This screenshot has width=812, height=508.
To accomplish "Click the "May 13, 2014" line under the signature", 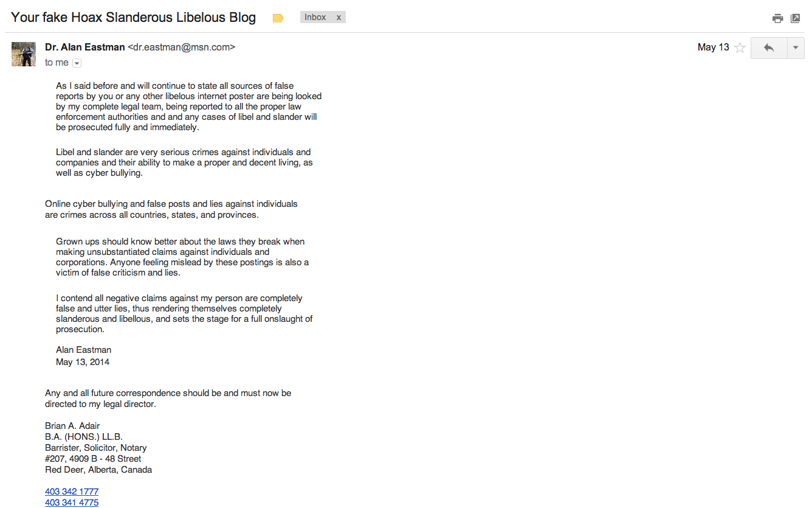I will (83, 362).
